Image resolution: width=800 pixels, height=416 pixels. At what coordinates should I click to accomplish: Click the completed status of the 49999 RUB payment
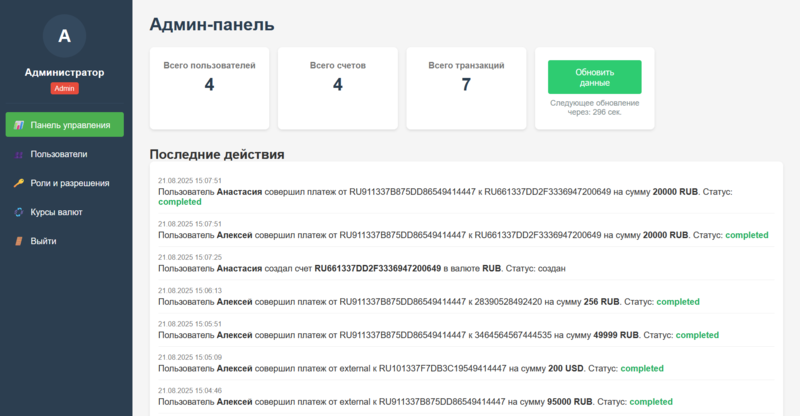pyautogui.click(x=697, y=335)
